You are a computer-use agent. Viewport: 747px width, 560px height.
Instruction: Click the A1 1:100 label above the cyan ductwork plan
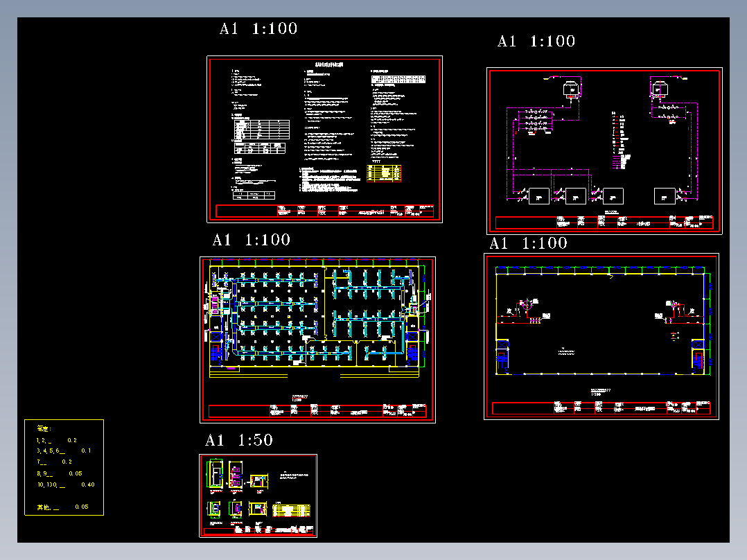pyautogui.click(x=251, y=240)
